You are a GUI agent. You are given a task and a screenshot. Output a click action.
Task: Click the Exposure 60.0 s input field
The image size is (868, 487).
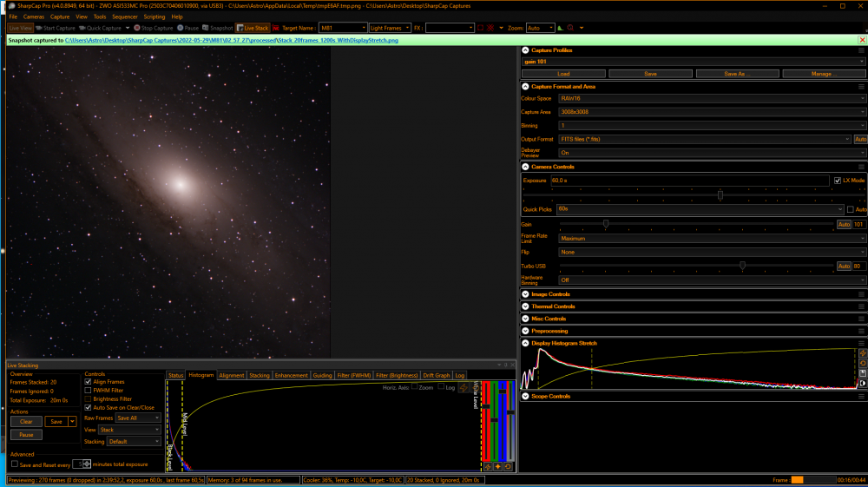(690, 181)
